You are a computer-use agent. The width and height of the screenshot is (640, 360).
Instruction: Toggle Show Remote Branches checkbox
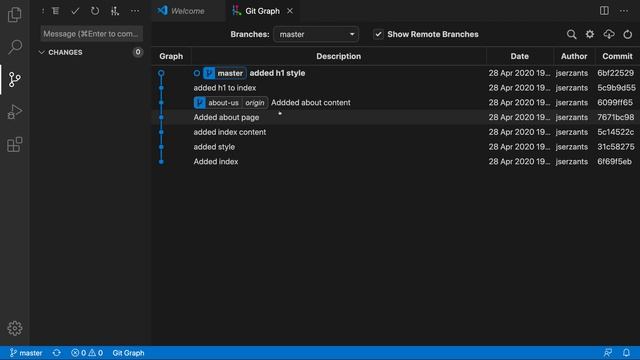[378, 34]
